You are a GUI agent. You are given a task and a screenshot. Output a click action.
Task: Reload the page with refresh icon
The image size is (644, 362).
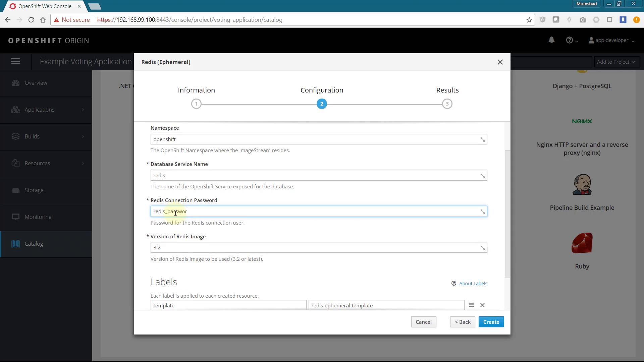[x=31, y=20]
